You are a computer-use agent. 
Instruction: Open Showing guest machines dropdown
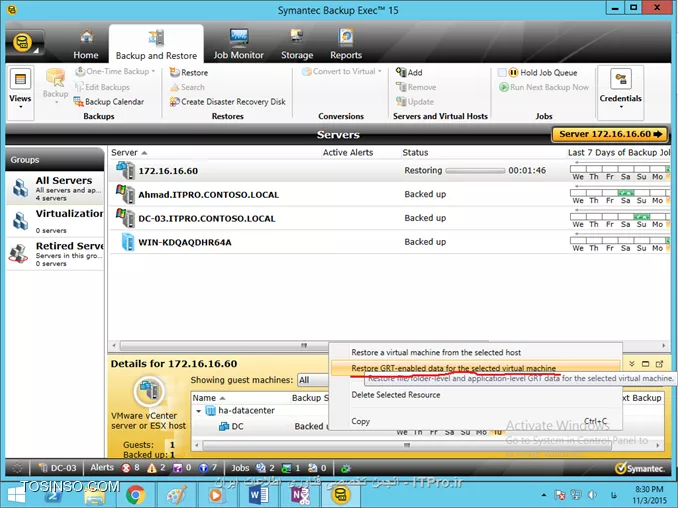tap(313, 380)
